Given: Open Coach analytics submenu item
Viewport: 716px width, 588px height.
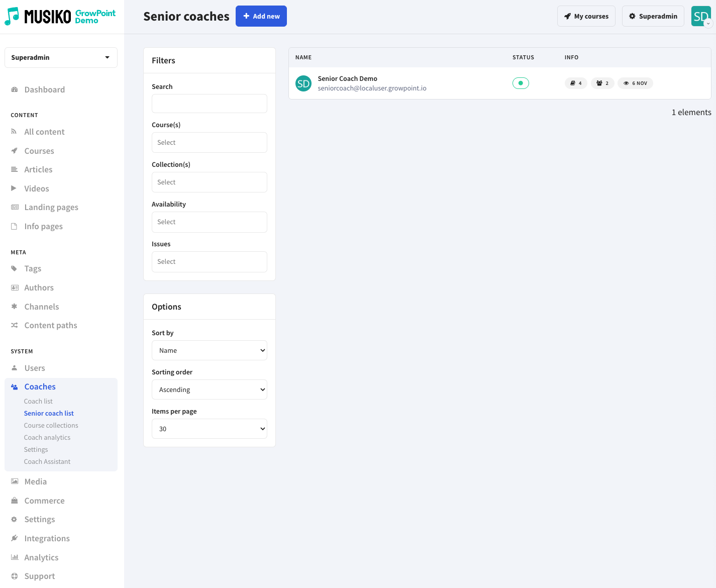Looking at the screenshot, I should pyautogui.click(x=47, y=437).
